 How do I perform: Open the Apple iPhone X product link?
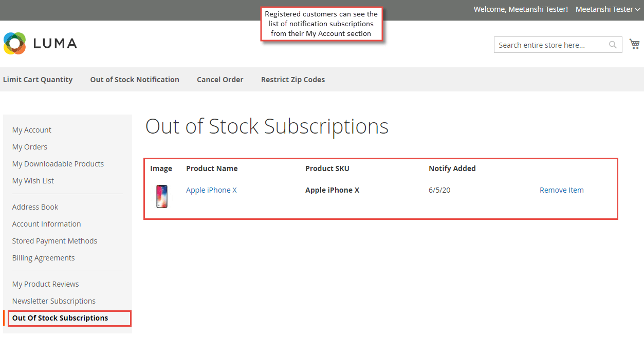point(211,190)
